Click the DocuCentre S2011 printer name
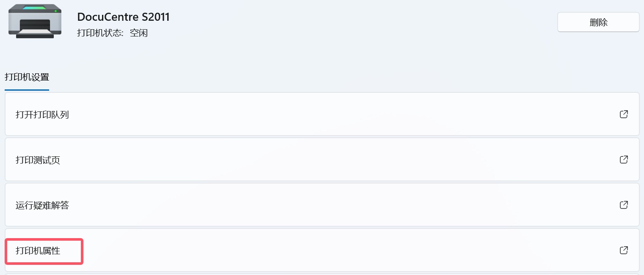644x275 pixels. point(123,17)
